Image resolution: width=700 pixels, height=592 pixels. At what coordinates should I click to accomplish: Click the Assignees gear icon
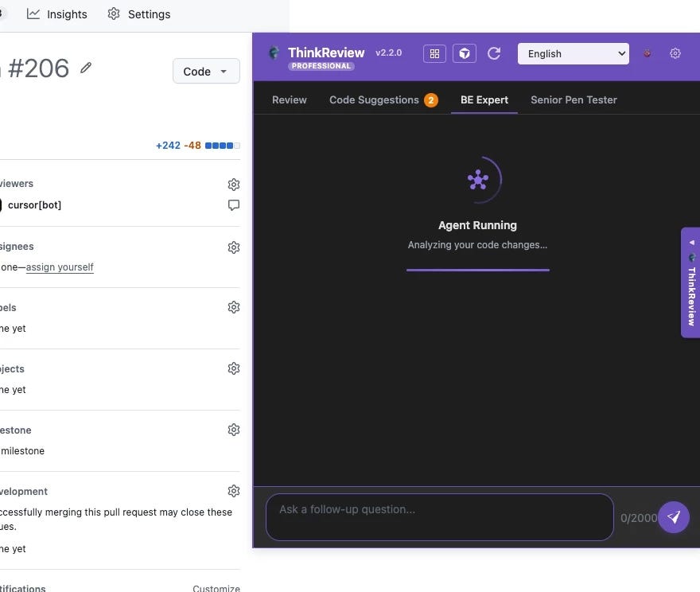[x=233, y=247]
